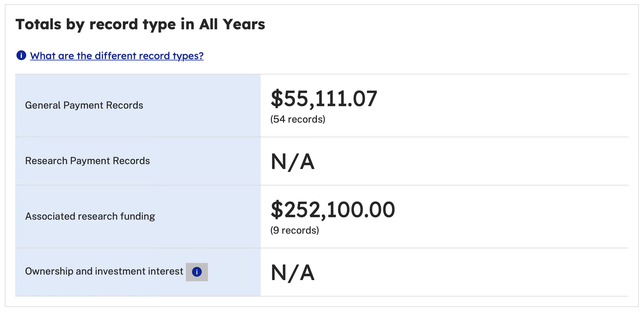Click the 'Totals by record type in All Years' heading
This screenshot has width=644, height=313.
pos(141,24)
